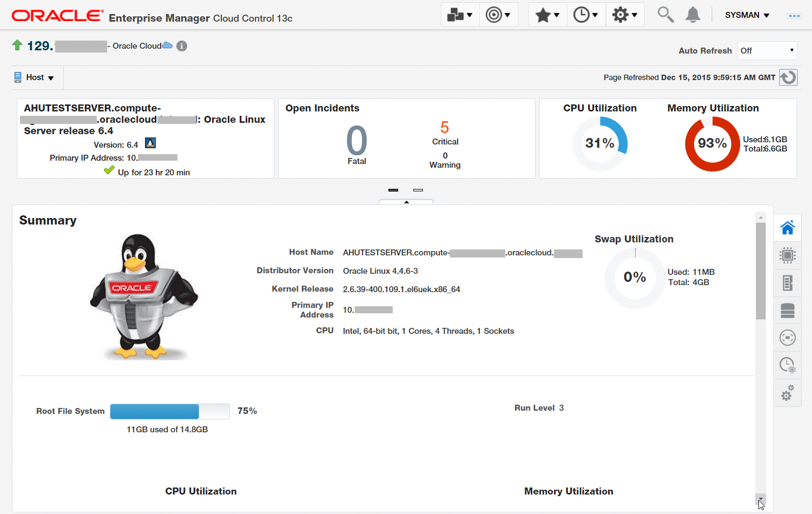
Task: Select the first carousel page indicator
Action: 393,190
